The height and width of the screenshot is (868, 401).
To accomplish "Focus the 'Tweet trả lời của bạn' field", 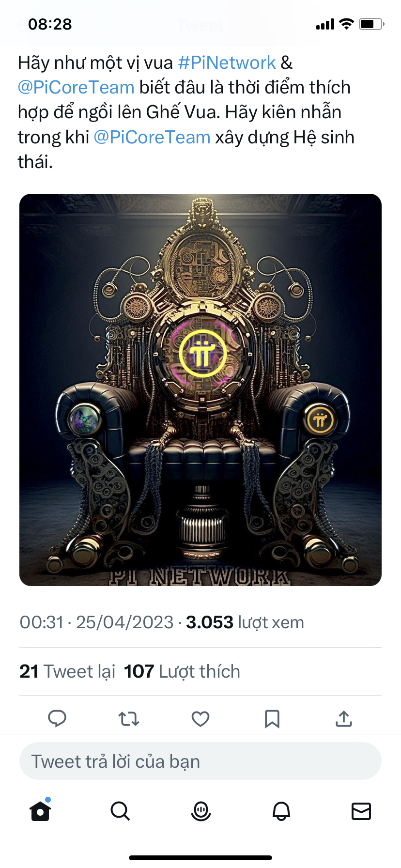I will click(200, 761).
